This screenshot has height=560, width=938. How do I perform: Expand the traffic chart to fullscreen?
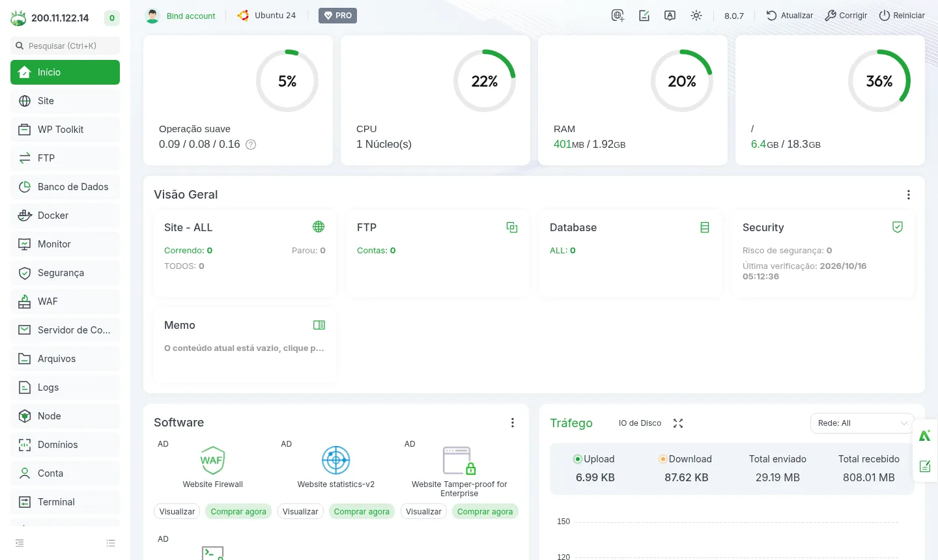(x=678, y=423)
